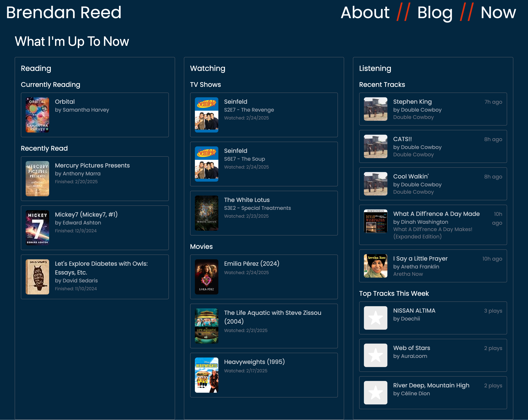The image size is (528, 420).
Task: Click 'S3E2 - Special Treatments' episode text
Action: pyautogui.click(x=257, y=208)
